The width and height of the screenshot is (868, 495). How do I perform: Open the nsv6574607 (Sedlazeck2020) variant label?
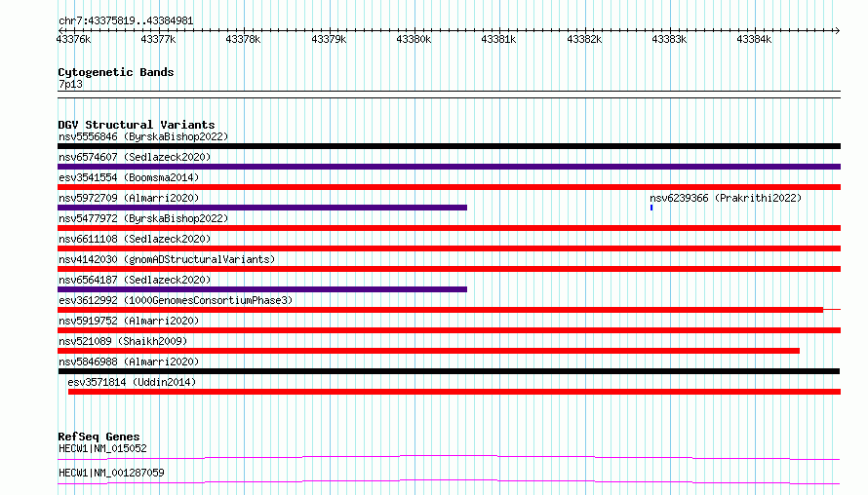point(135,157)
